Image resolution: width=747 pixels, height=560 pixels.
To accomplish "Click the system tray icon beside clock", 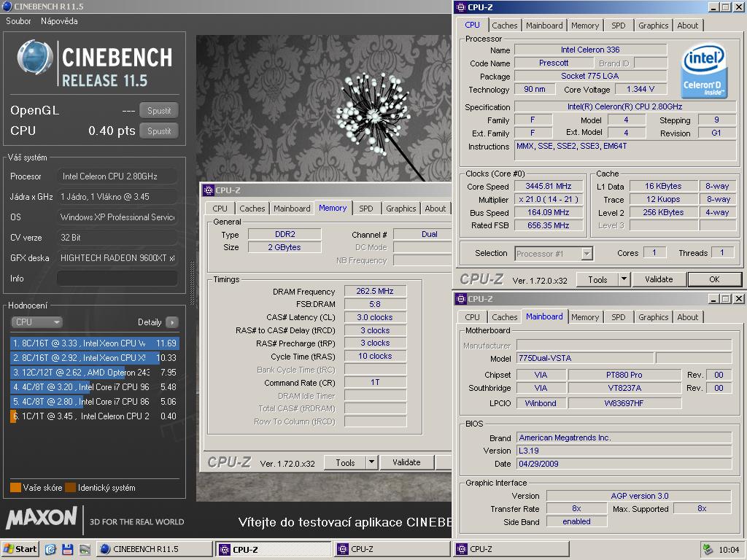I will point(708,550).
